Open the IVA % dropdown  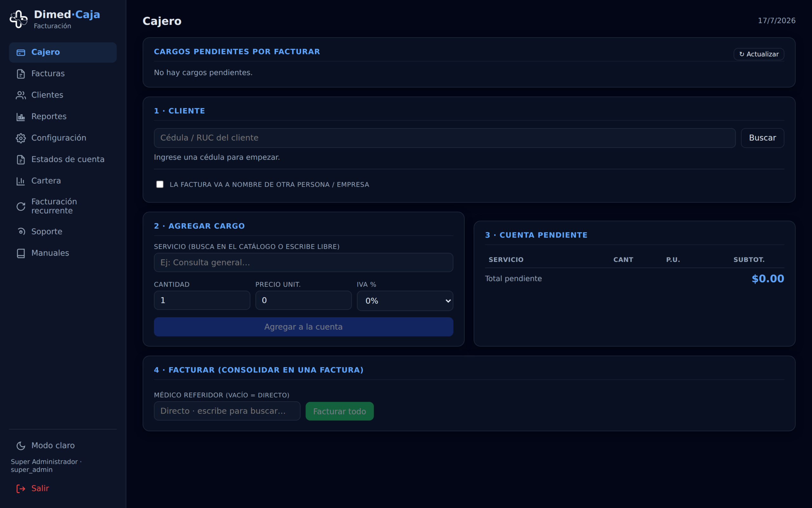[x=405, y=301]
